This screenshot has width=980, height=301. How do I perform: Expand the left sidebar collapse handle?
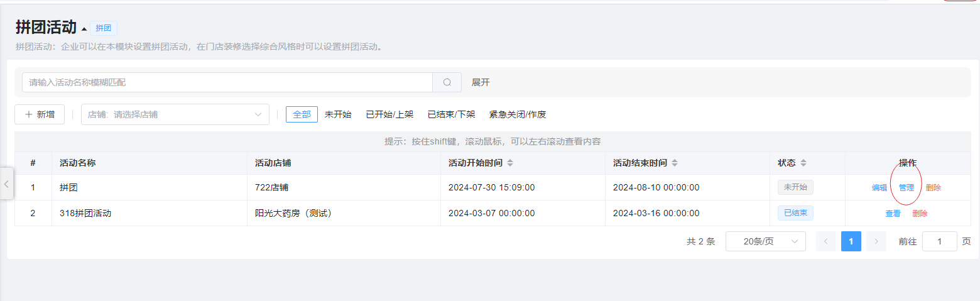6,183
